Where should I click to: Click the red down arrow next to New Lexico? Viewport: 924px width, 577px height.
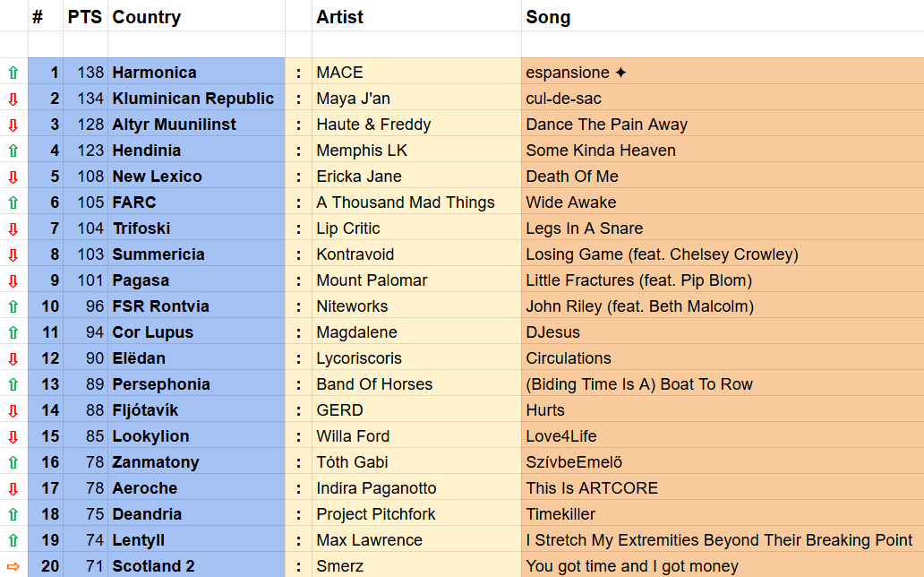(x=13, y=177)
